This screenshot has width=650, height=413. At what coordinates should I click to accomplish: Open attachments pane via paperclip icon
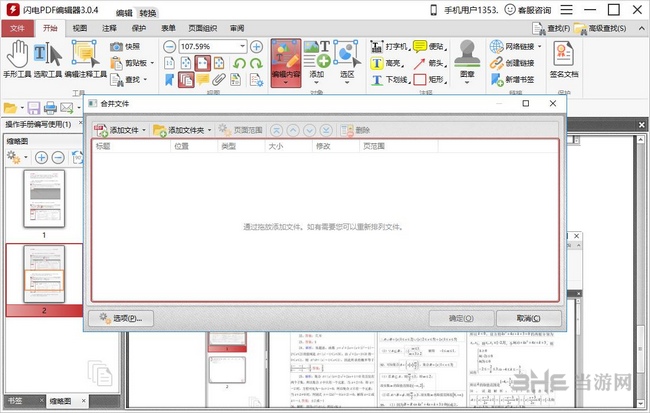[x=219, y=80]
